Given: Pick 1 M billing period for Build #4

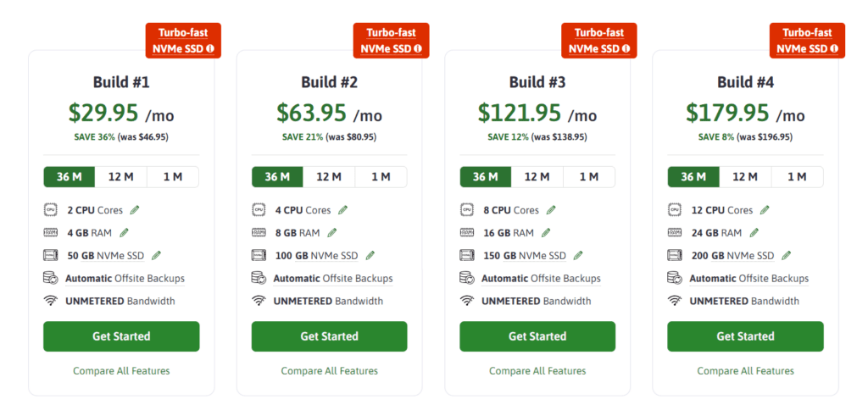Looking at the screenshot, I should tap(797, 177).
